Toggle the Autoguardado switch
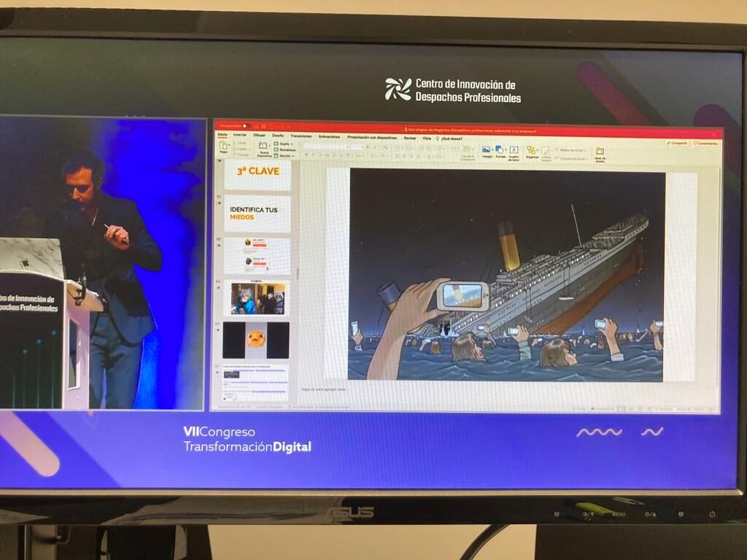This screenshot has width=747, height=560. (246, 125)
